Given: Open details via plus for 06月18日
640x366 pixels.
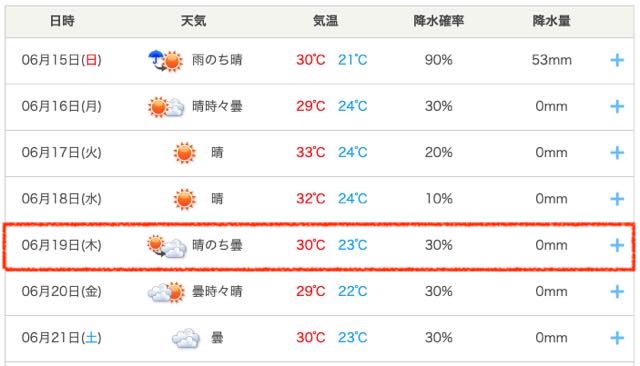Looking at the screenshot, I should [617, 199].
